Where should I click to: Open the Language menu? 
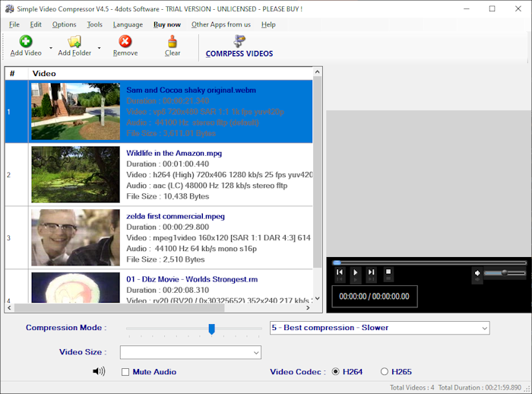128,24
